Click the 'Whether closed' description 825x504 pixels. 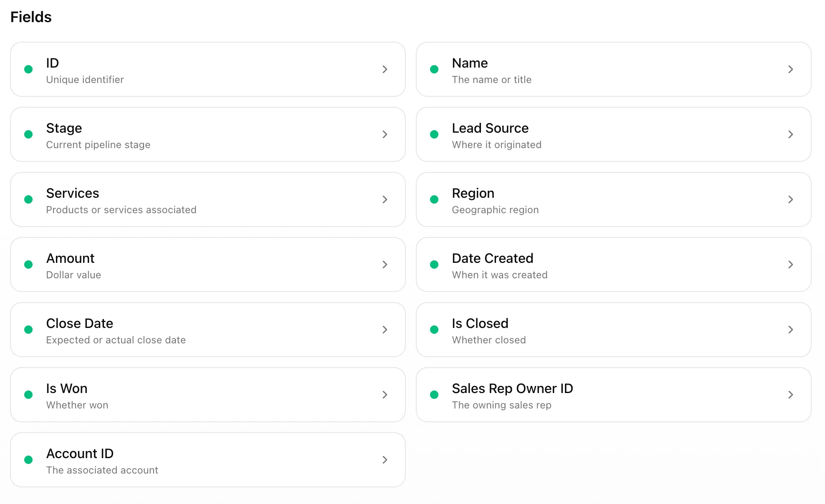point(489,340)
